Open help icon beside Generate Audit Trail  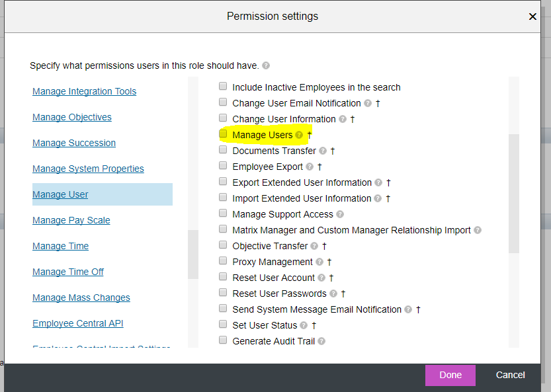[321, 341]
